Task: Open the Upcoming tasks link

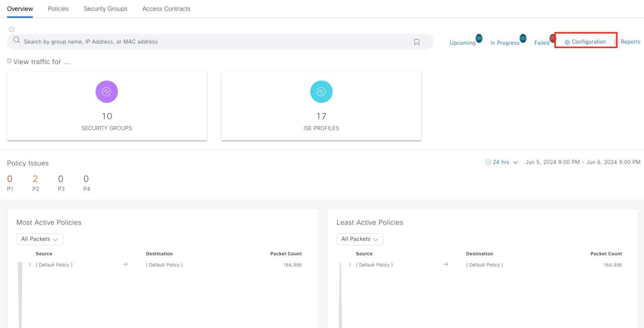Action: tap(462, 43)
